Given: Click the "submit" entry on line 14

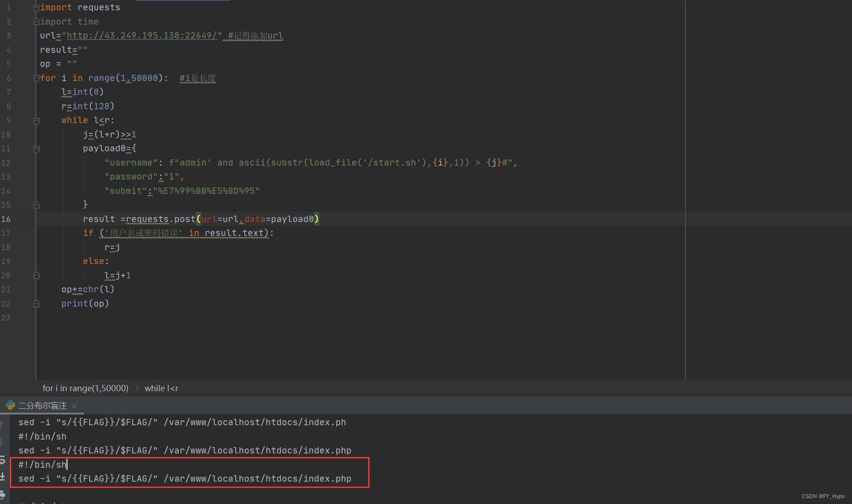Looking at the screenshot, I should coord(182,191).
